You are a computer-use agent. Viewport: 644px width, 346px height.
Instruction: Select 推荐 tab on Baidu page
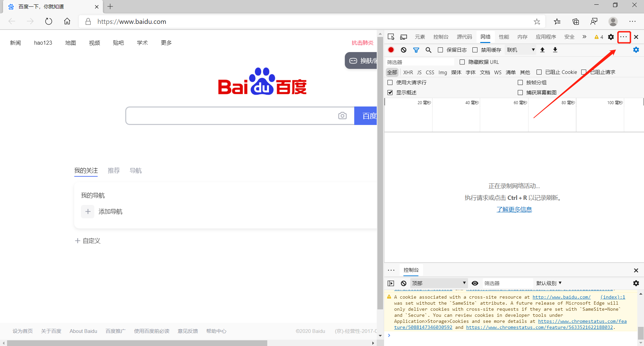coord(114,171)
